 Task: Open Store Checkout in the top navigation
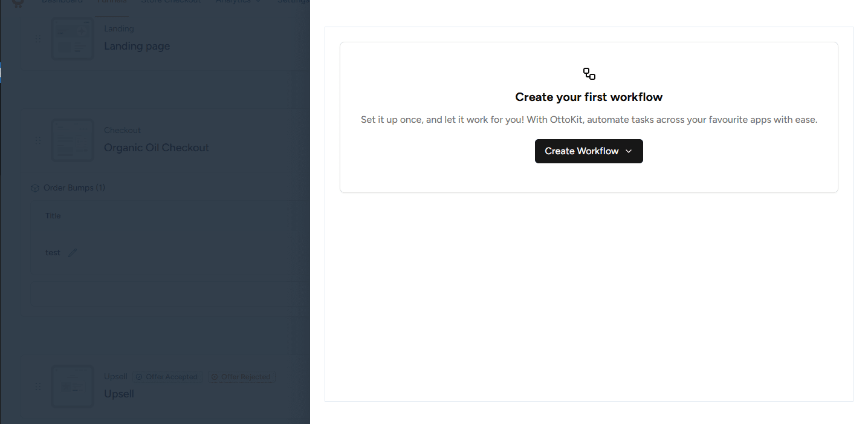pos(171,2)
